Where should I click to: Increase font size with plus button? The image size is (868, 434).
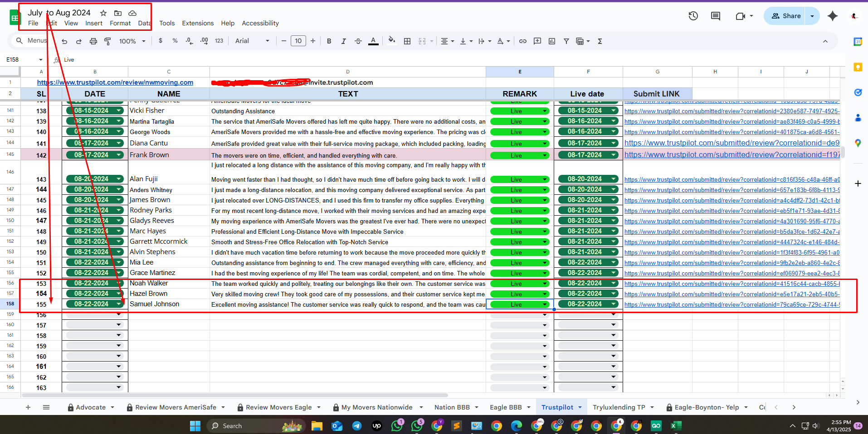(313, 41)
